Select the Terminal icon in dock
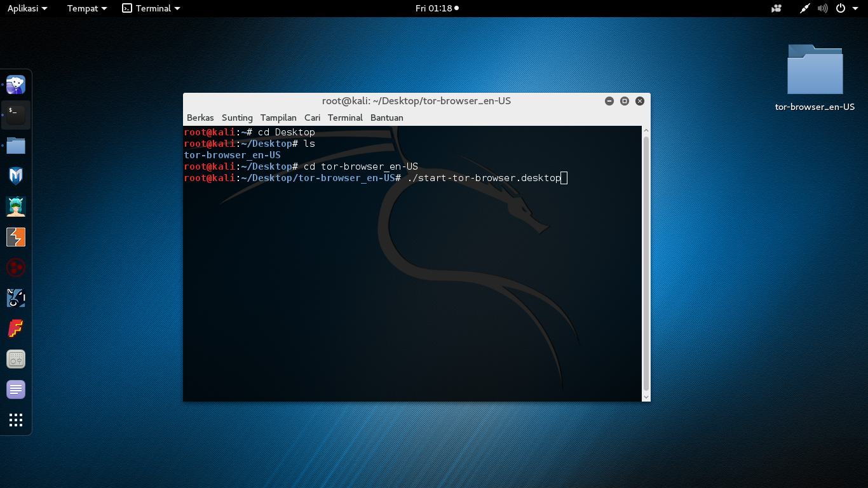The height and width of the screenshot is (488, 868). (x=16, y=115)
